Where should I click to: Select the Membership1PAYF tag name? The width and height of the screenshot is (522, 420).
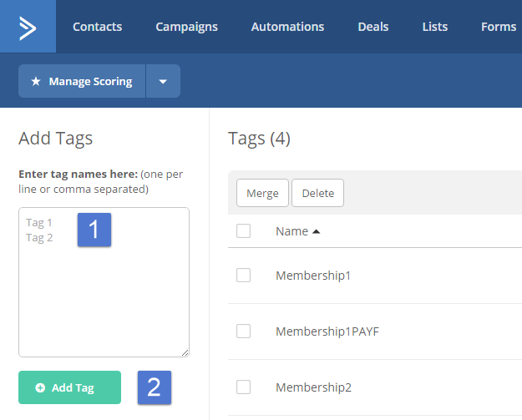[x=327, y=331]
